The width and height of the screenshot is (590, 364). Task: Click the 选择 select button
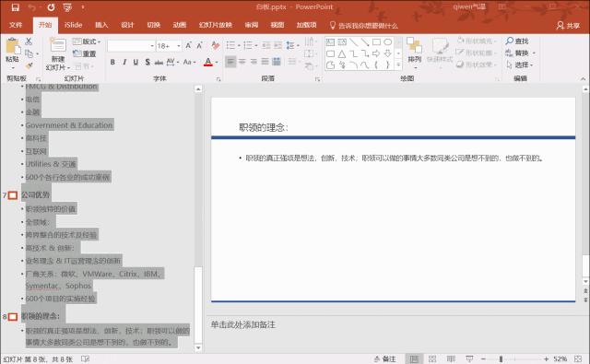point(520,65)
